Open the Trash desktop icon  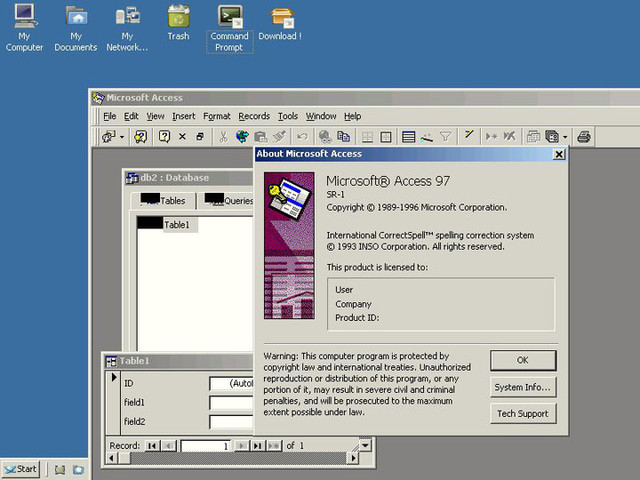pyautogui.click(x=178, y=22)
